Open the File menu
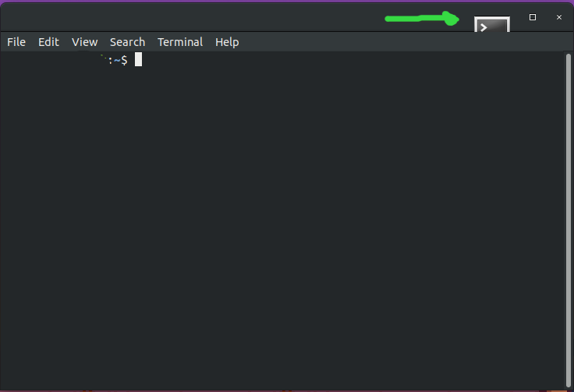This screenshot has width=574, height=392. [16, 42]
